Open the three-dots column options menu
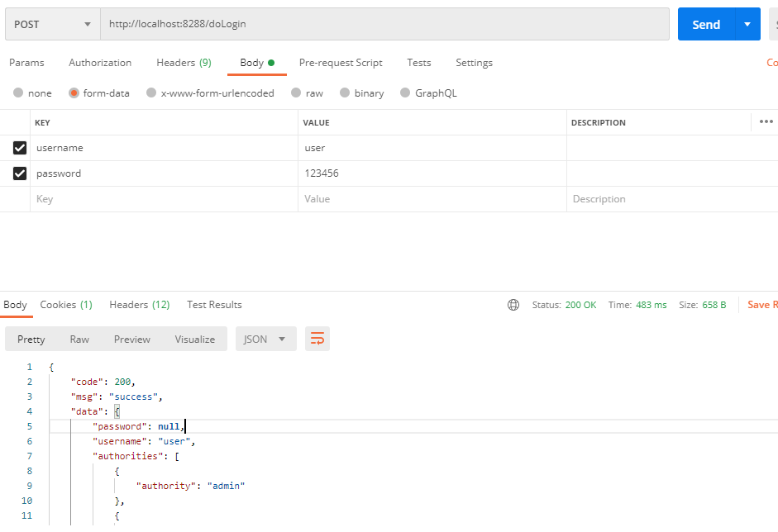778x532 pixels. point(766,122)
